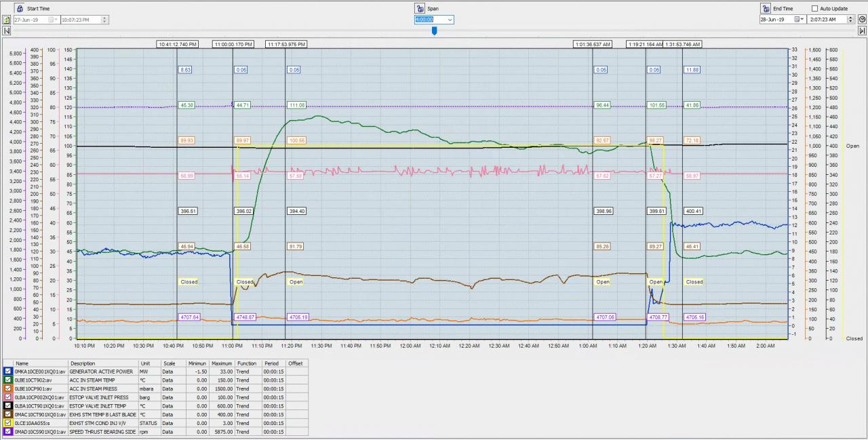Click tag name 0MKA10CE001XQ01:av
868x440 pixels.
coord(40,372)
